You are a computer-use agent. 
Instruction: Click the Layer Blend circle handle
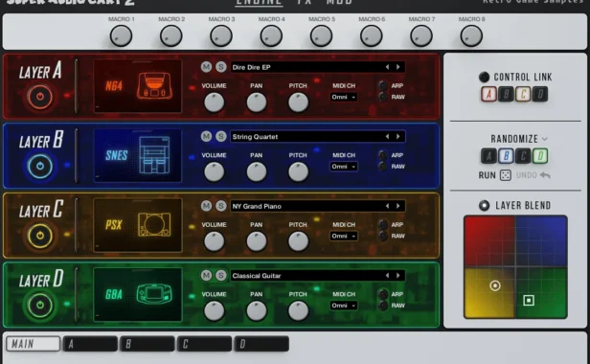click(495, 285)
